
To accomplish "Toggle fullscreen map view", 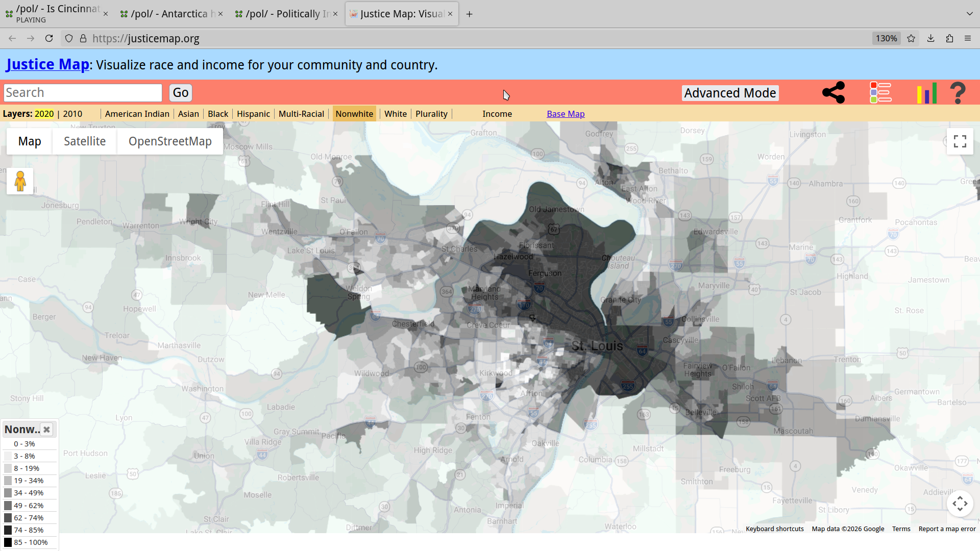I will point(960,141).
